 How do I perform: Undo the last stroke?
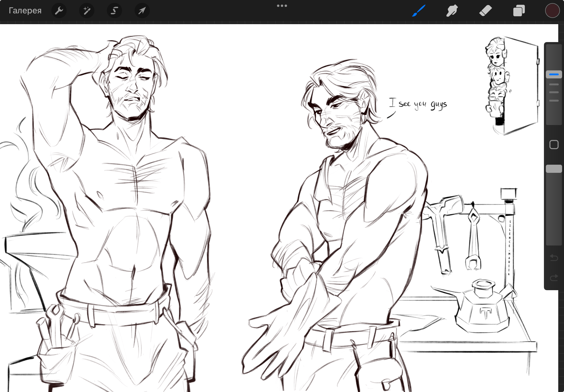click(554, 258)
